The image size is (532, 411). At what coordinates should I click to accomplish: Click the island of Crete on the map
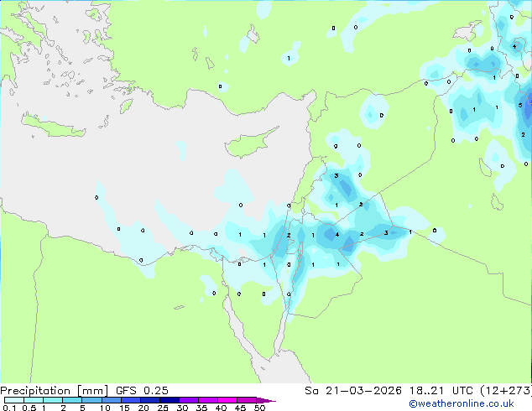click(x=53, y=126)
